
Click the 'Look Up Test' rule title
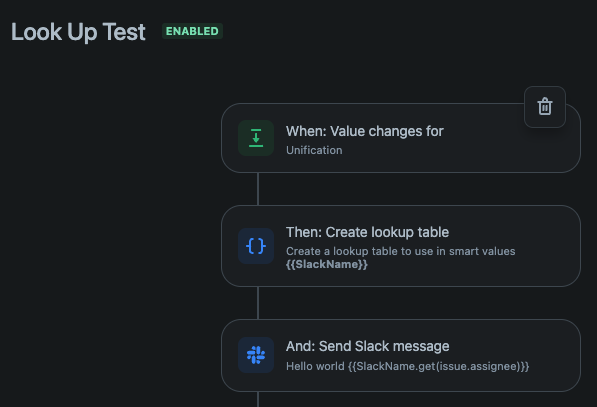click(x=78, y=32)
